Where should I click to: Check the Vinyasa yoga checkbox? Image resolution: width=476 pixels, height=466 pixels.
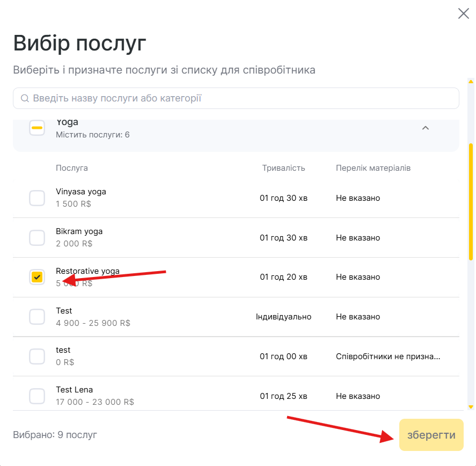coord(37,198)
